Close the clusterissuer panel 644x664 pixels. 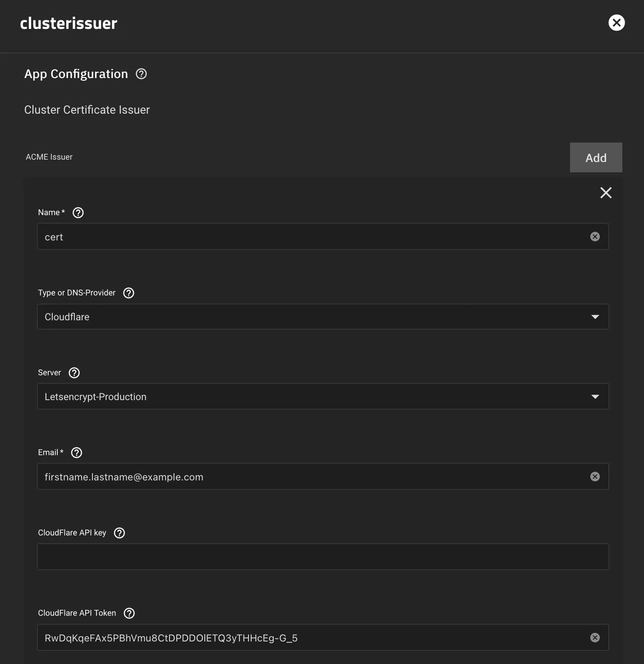616,23
